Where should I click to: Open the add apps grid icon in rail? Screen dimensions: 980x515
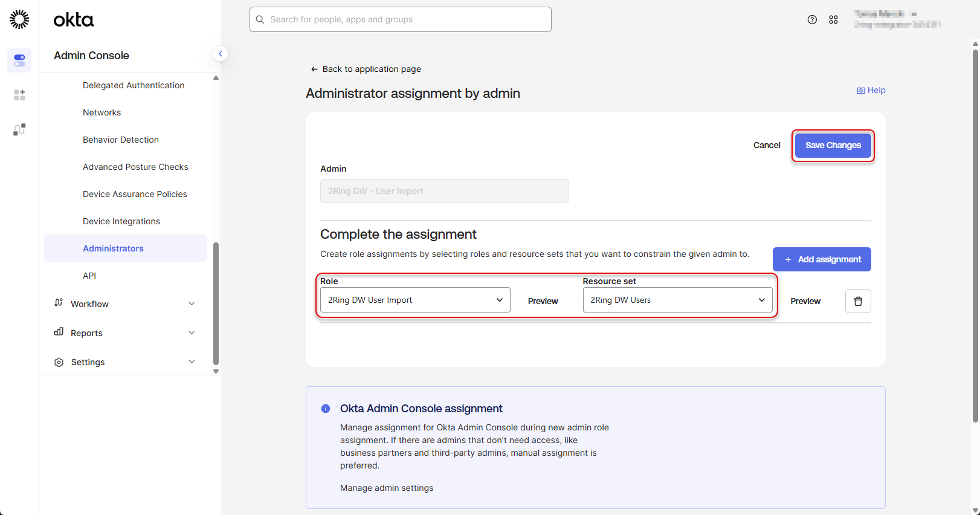[x=19, y=95]
